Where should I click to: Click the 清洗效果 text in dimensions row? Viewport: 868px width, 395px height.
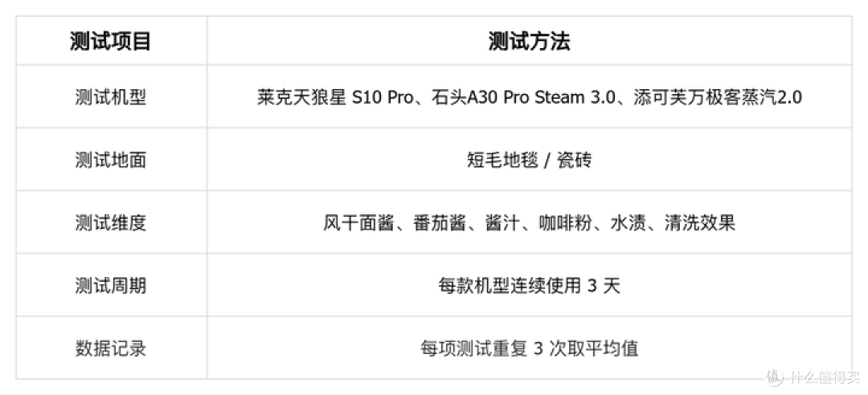(x=700, y=223)
